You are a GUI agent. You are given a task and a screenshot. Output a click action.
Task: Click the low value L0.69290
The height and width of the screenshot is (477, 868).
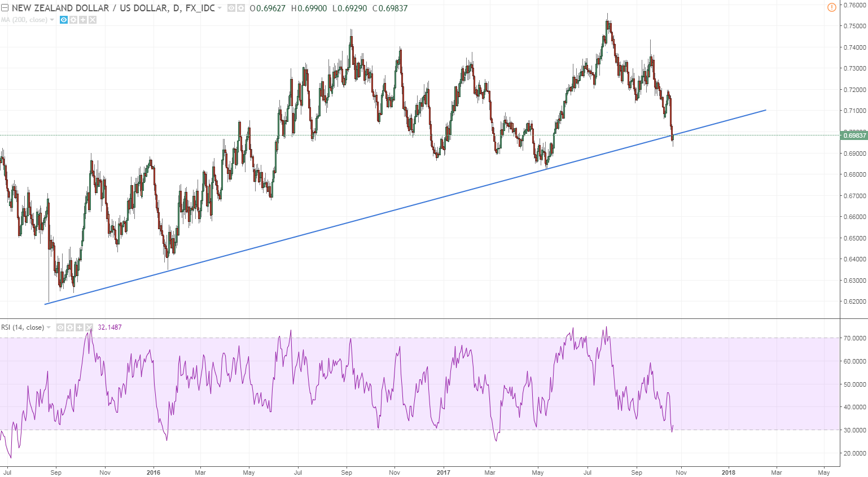(350, 8)
